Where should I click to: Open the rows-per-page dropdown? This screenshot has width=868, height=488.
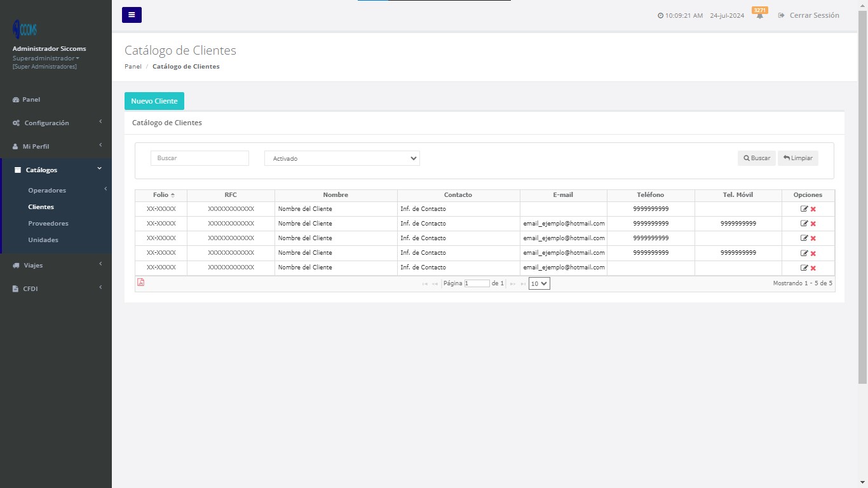coord(539,284)
